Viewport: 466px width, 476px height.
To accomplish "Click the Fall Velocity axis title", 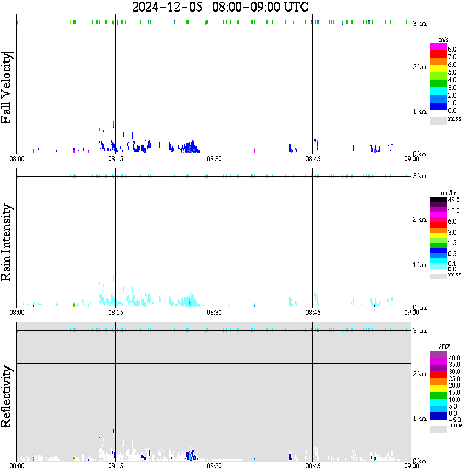I will point(6,87).
